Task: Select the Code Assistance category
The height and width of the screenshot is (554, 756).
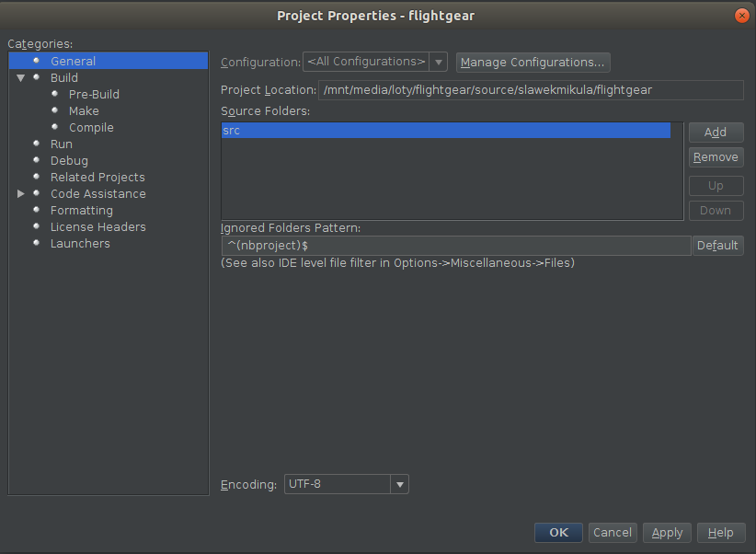Action: [x=97, y=193]
